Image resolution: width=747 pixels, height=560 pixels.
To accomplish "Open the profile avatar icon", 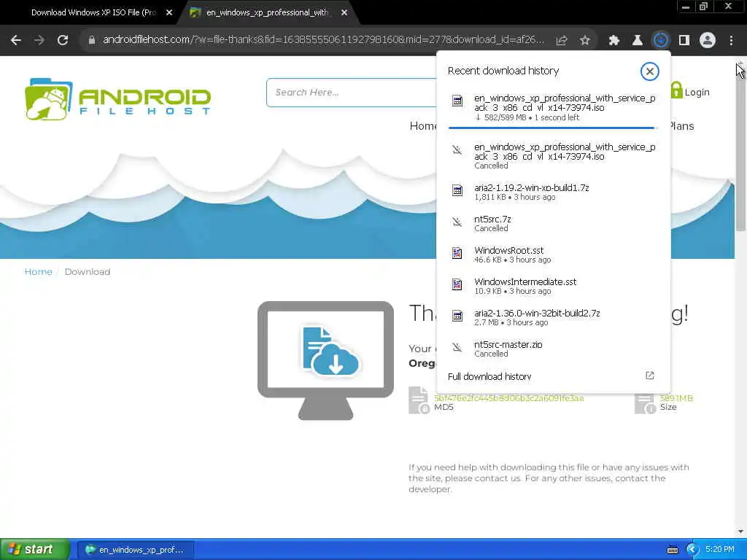I will click(708, 41).
